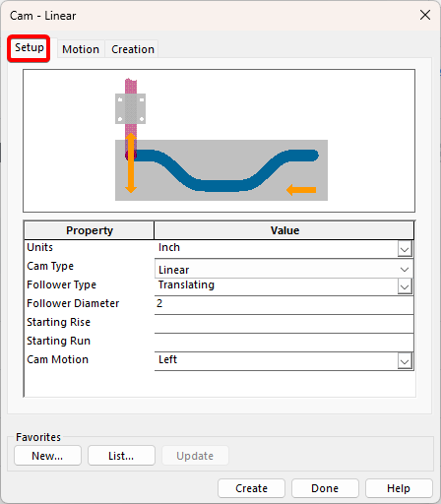Click the Starting Rise value field

click(x=283, y=324)
